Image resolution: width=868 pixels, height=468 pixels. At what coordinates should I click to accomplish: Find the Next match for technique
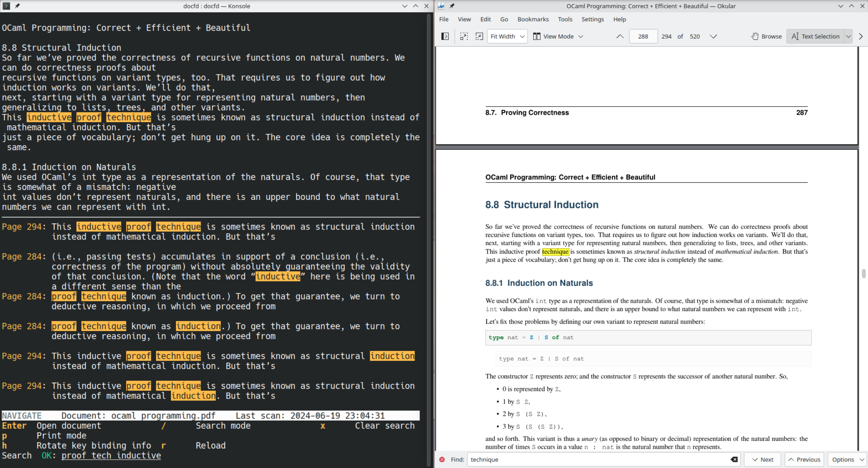762,459
